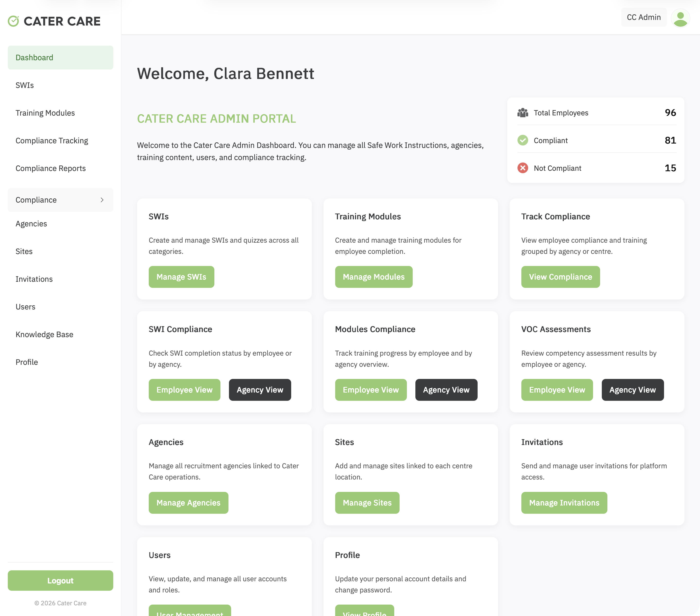Image resolution: width=700 pixels, height=616 pixels.
Task: Open Agency View under VOC Assessments
Action: coord(632,390)
